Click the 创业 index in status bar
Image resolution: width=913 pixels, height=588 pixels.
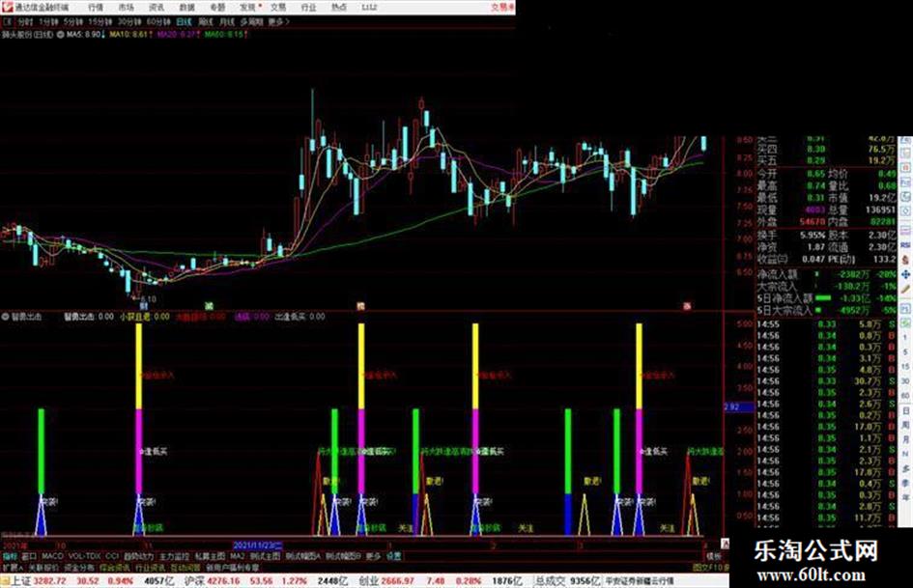pyautogui.click(x=368, y=580)
